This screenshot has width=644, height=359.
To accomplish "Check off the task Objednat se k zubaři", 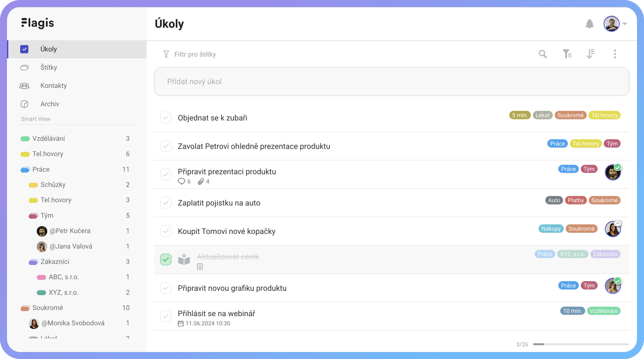I will click(166, 118).
